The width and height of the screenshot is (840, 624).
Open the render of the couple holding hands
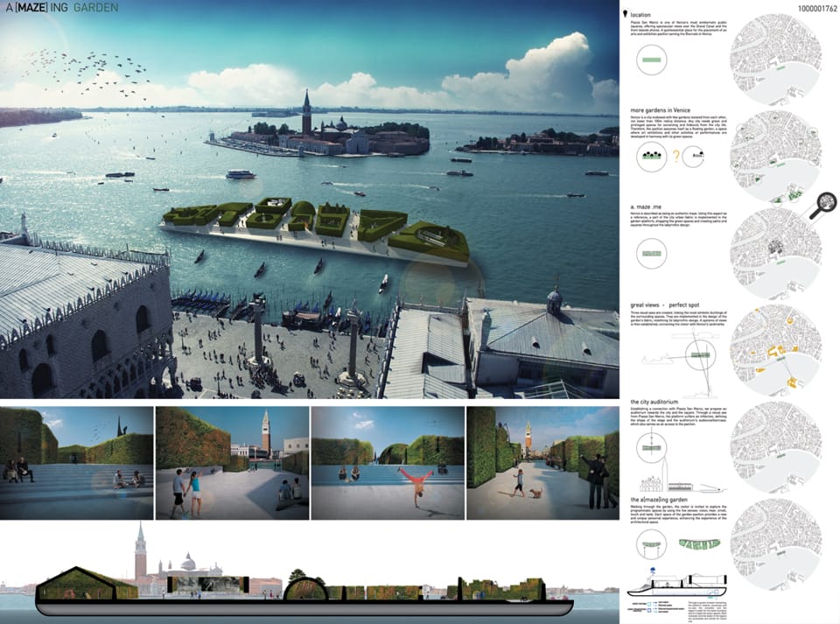(x=233, y=463)
